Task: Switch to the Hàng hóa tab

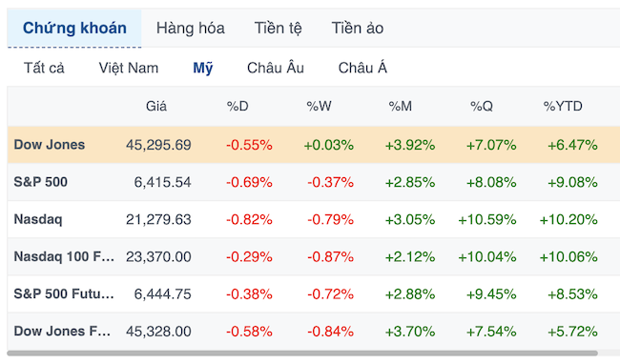Action: pos(191,29)
